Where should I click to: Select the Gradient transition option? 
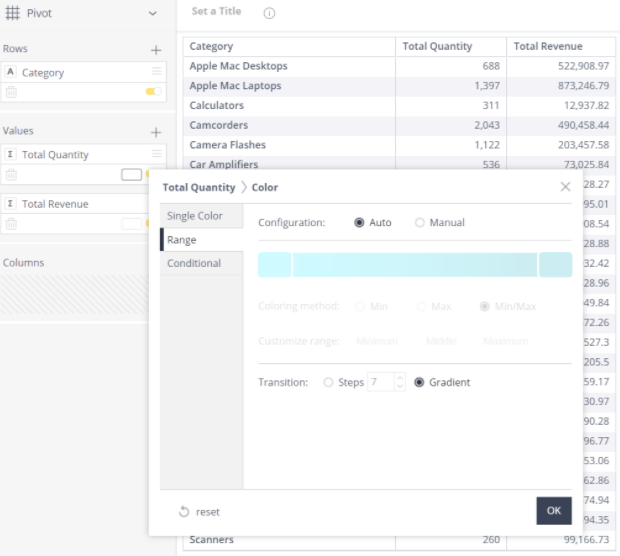click(419, 382)
